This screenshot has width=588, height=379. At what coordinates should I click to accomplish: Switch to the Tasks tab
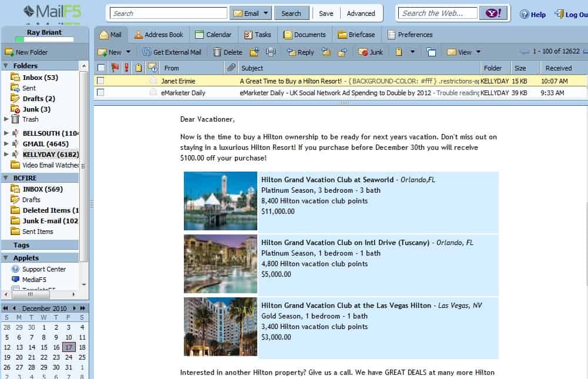pyautogui.click(x=258, y=35)
